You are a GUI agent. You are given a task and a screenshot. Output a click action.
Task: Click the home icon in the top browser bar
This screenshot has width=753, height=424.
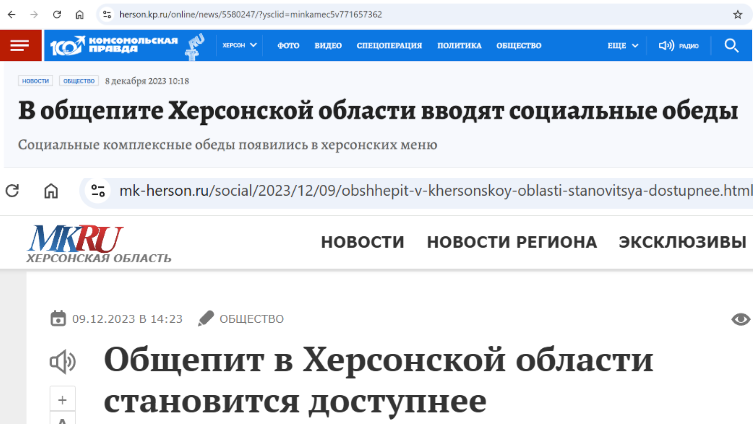coord(79,15)
